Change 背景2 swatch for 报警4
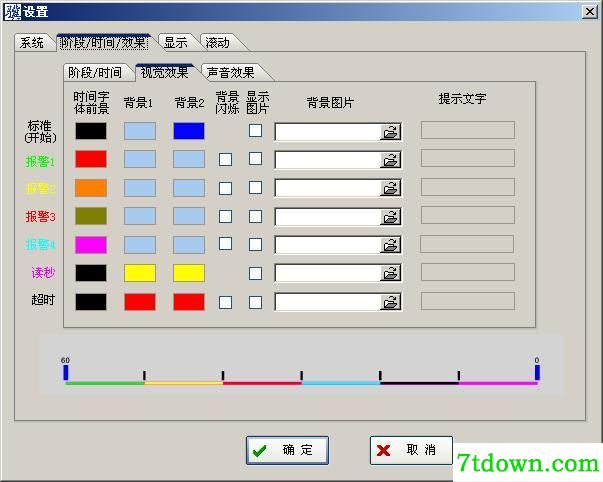 tap(189, 245)
